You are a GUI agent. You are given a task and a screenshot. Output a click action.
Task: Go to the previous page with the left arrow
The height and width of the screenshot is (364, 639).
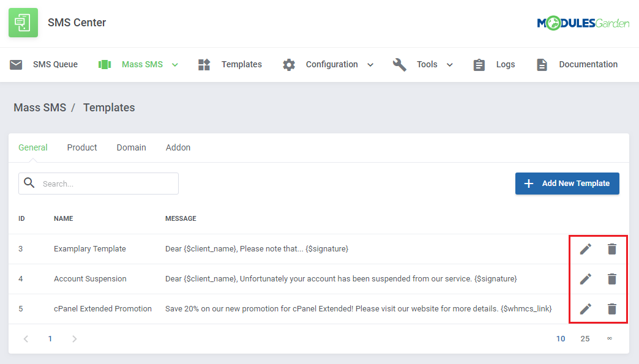point(26,339)
